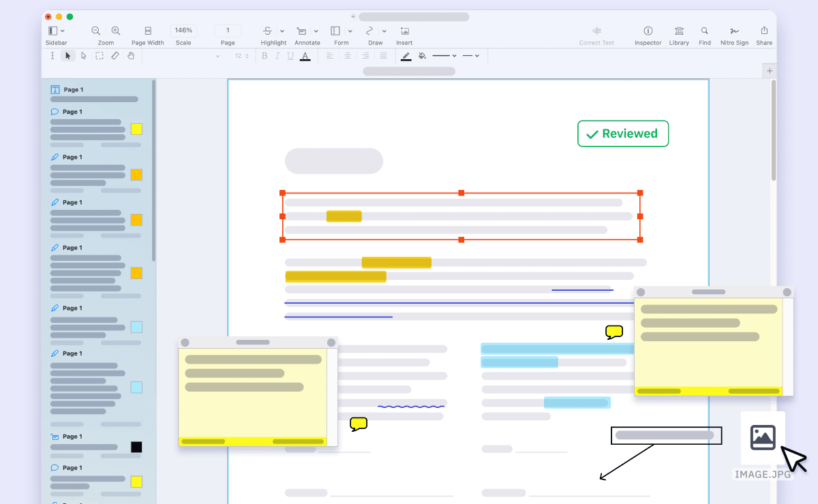818x504 pixels.
Task: Select the dashed marquee selection tool
Action: pos(100,56)
